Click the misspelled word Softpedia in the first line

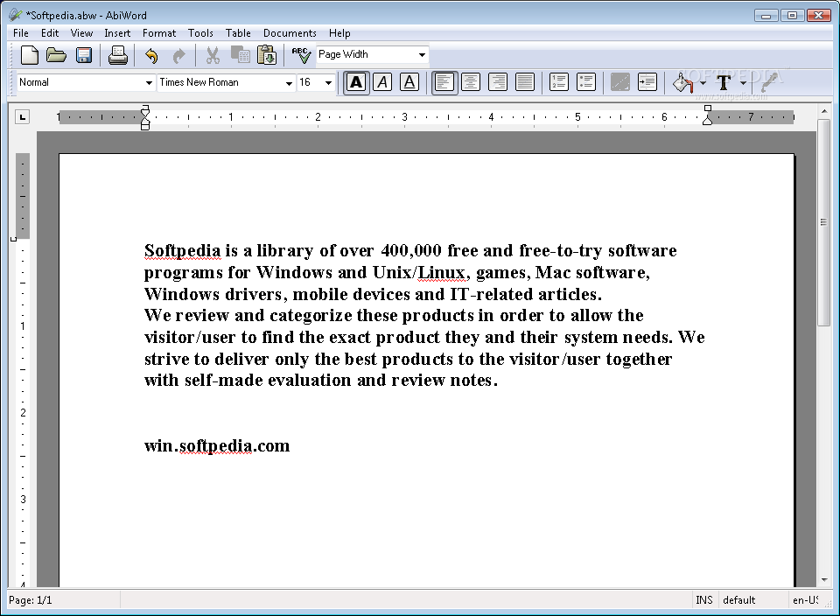click(182, 250)
